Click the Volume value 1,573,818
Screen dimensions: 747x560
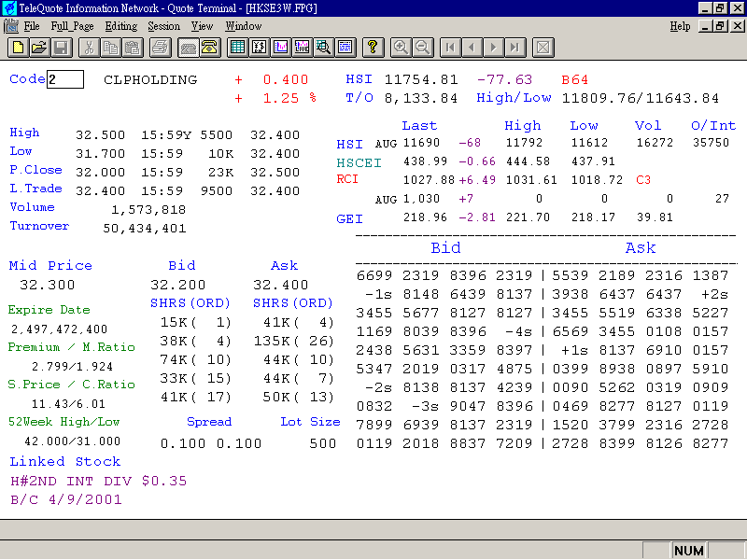tap(148, 210)
